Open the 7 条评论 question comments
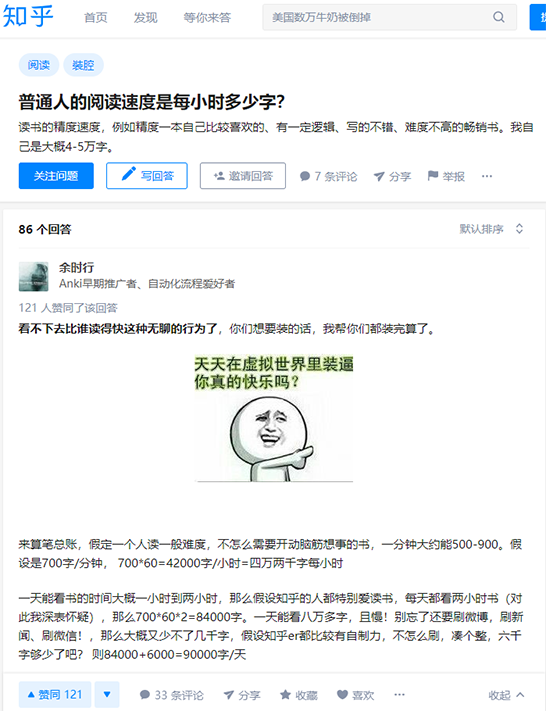 328,176
